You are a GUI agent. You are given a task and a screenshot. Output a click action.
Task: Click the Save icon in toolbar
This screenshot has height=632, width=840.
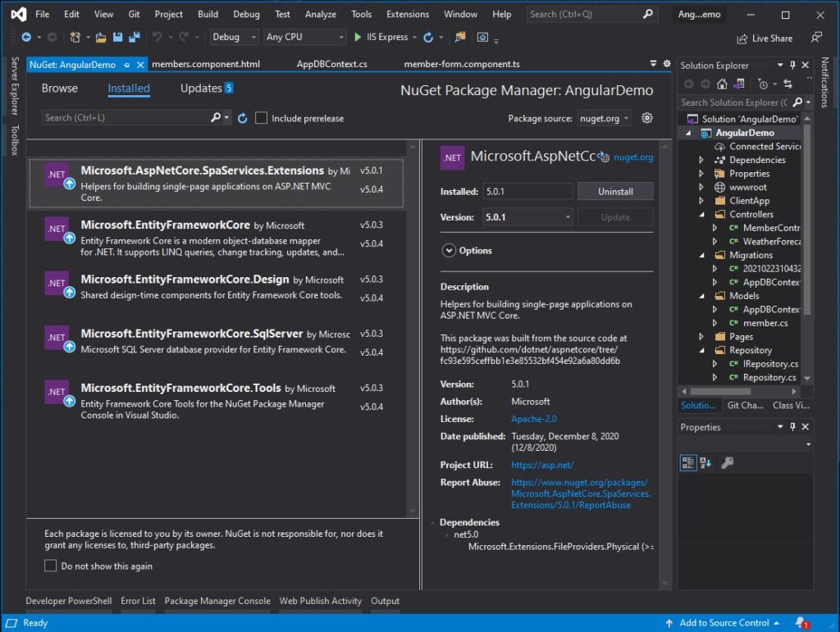[117, 37]
